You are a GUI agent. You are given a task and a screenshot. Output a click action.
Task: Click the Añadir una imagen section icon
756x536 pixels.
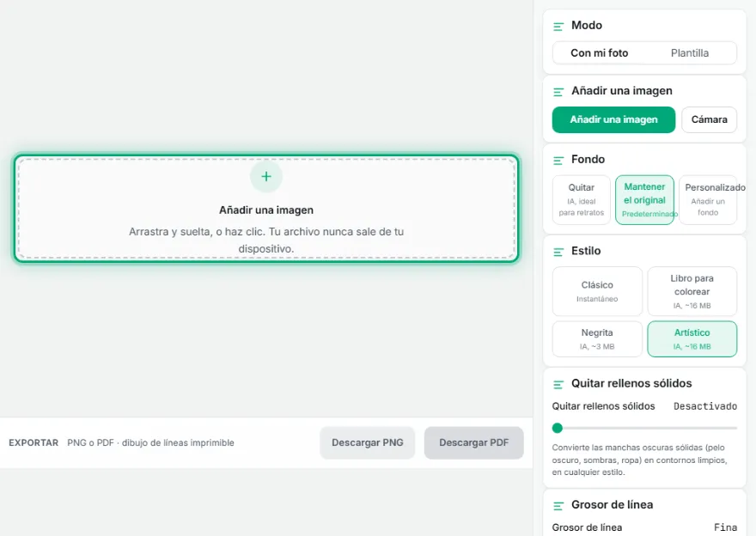pos(558,92)
